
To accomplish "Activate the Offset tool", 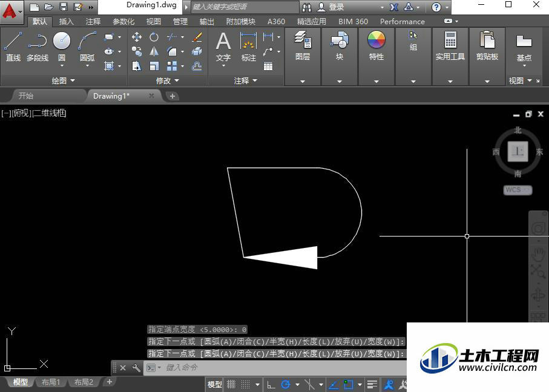I will coord(197,66).
